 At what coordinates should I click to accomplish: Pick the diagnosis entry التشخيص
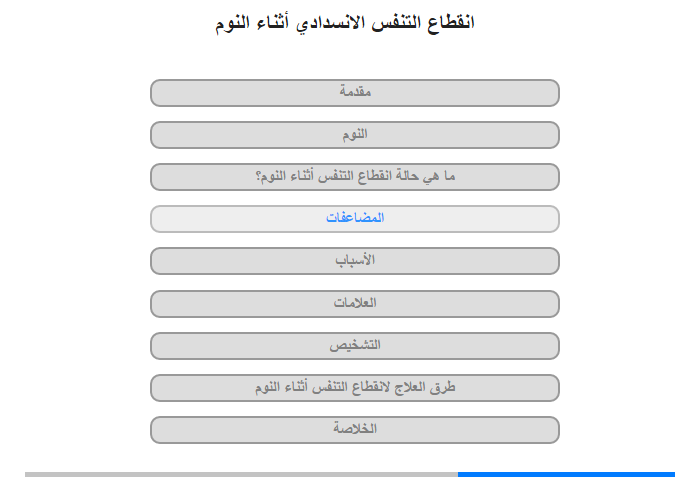355,346
